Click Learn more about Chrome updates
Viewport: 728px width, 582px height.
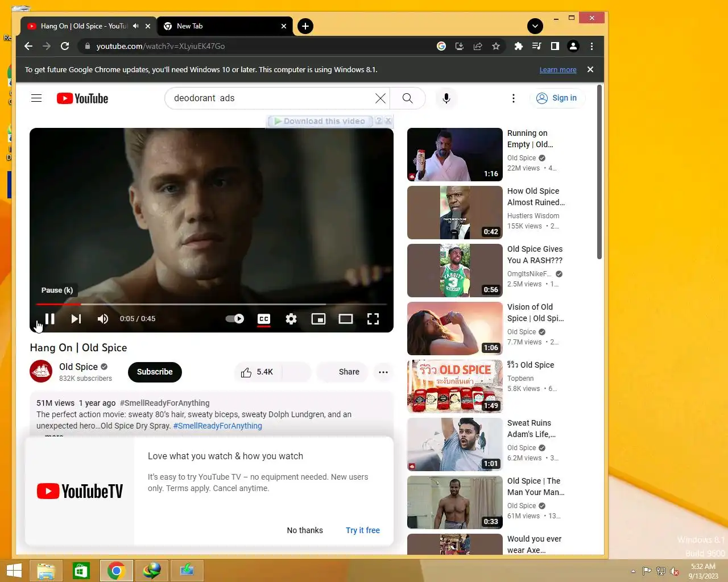tap(558, 70)
